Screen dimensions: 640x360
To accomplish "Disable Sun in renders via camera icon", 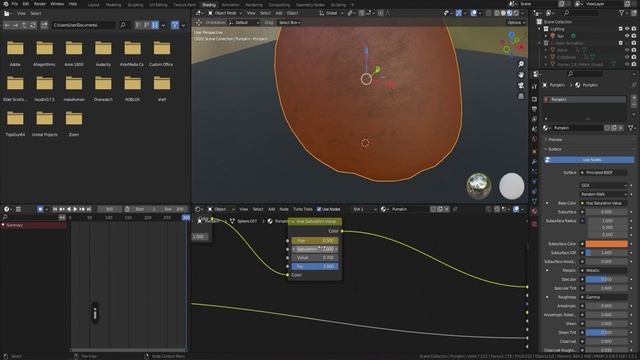I will coord(633,36).
